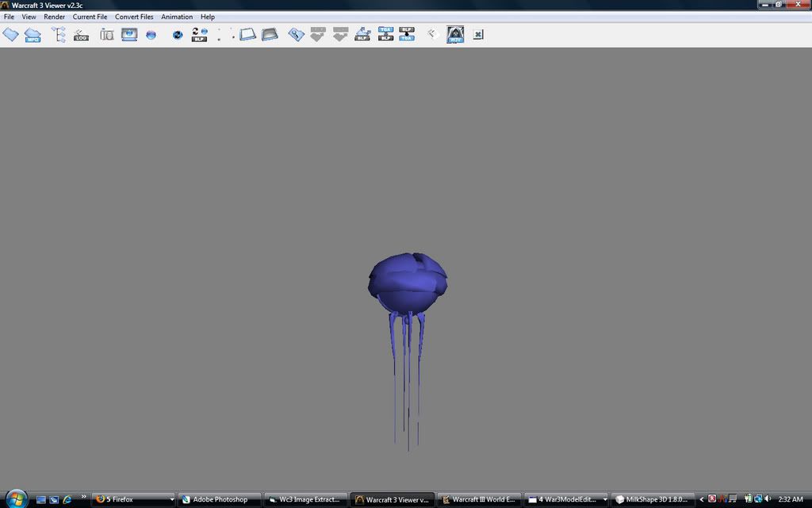
Task: Open the Render menu
Action: [55, 17]
